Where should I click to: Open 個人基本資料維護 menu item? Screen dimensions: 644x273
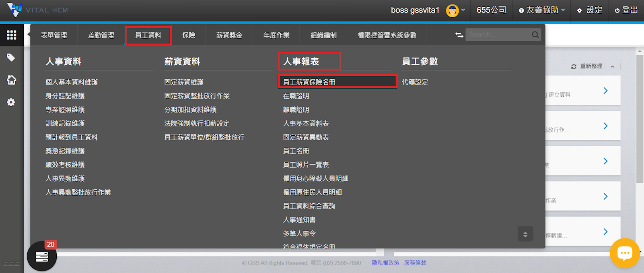click(x=72, y=82)
